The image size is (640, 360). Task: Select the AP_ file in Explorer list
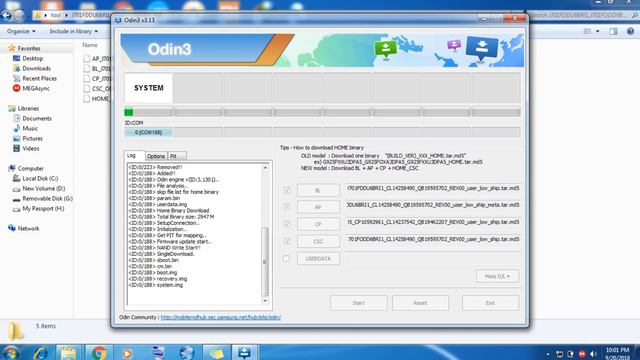pos(97,59)
